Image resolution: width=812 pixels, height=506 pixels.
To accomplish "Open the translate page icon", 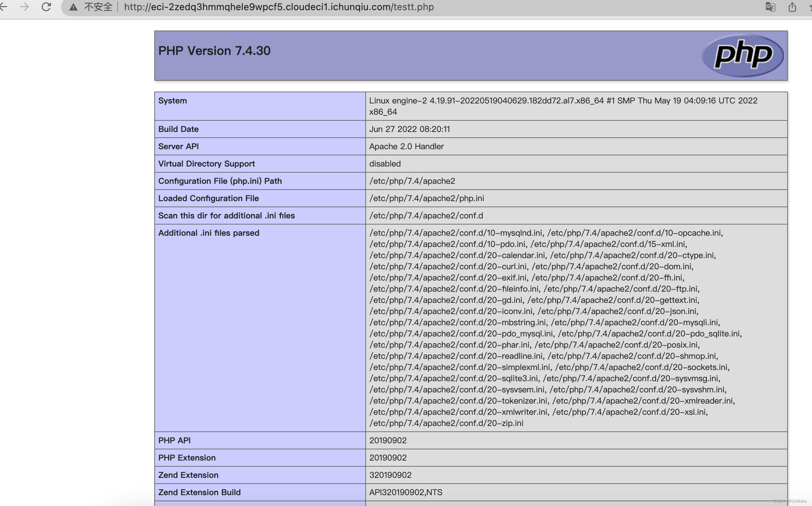I will (770, 7).
